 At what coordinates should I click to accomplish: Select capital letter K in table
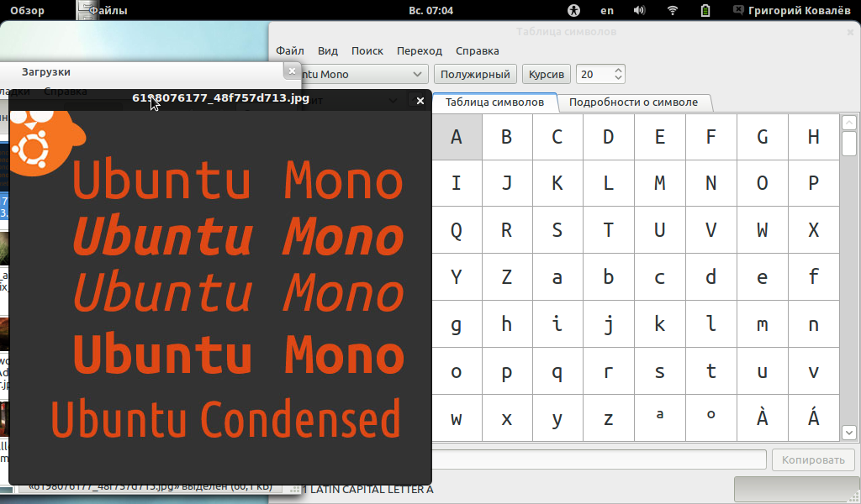[x=557, y=183]
